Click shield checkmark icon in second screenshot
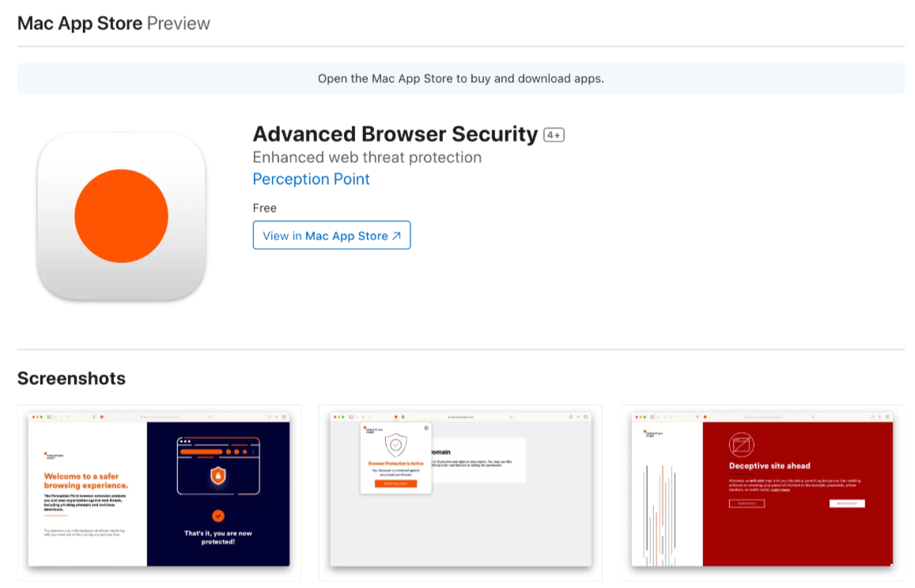 pos(395,445)
